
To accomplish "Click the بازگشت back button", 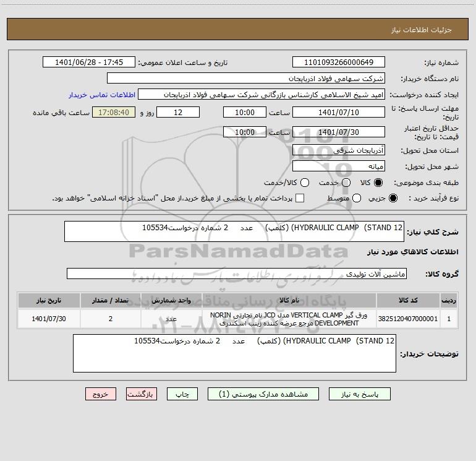I will 142,394.
